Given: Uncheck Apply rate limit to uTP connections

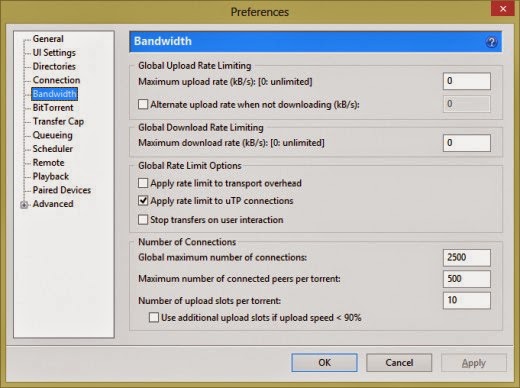Looking at the screenshot, I should click(x=143, y=201).
